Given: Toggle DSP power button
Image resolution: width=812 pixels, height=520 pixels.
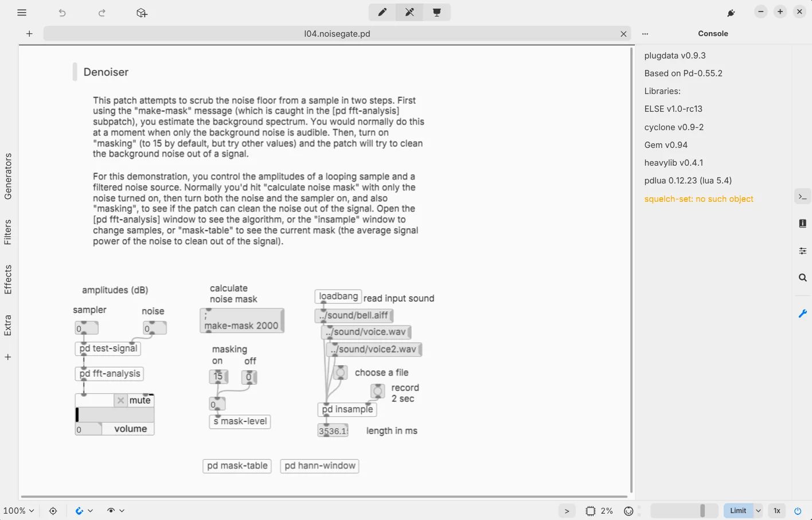Looking at the screenshot, I should pos(798,511).
